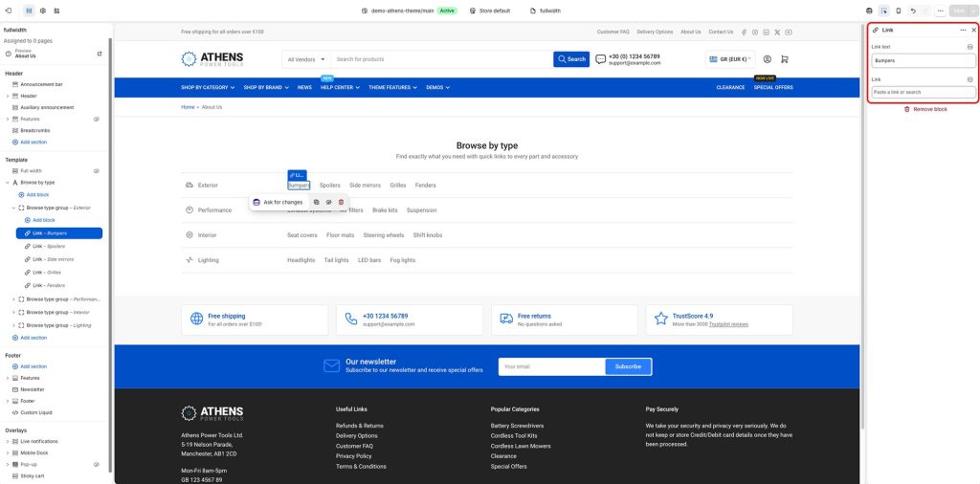Expand the Header section in sidebar
980x484 pixels.
(8, 96)
